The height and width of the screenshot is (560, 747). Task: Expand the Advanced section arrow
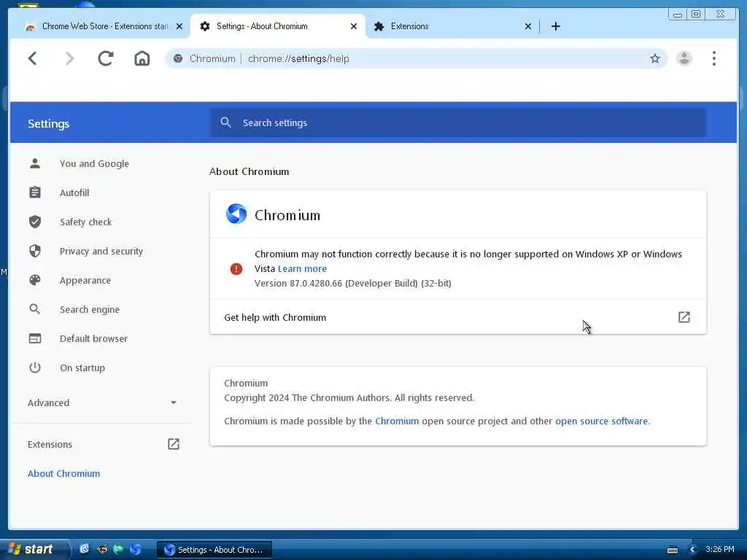click(x=174, y=402)
